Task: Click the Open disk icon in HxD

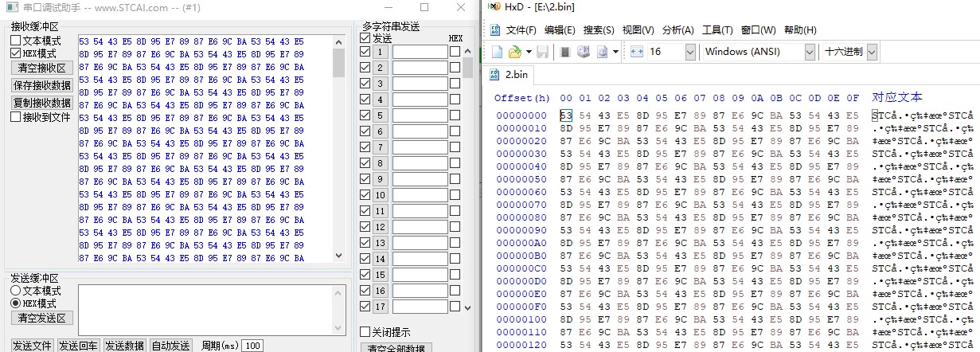Action: pos(582,52)
